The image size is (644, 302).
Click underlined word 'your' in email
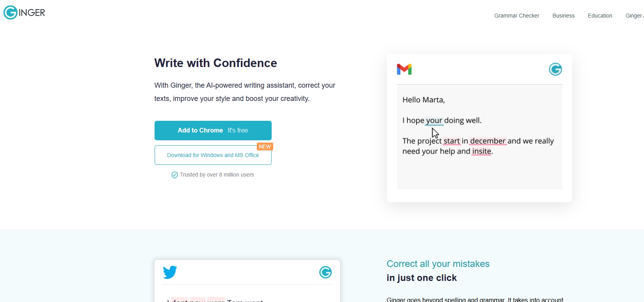[434, 120]
